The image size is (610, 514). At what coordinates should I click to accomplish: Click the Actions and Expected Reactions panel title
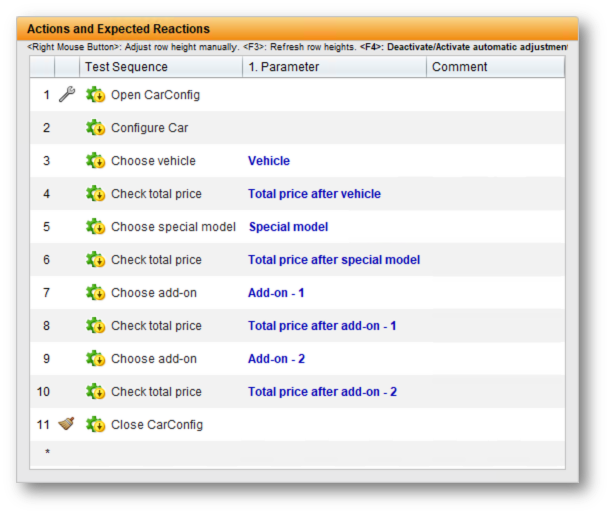[x=118, y=29]
